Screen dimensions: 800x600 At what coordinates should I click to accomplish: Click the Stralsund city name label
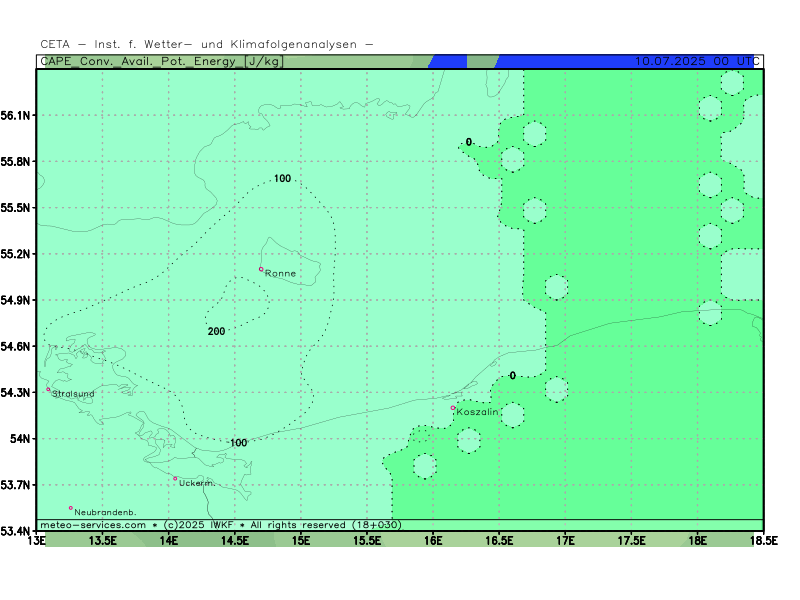click(x=73, y=394)
